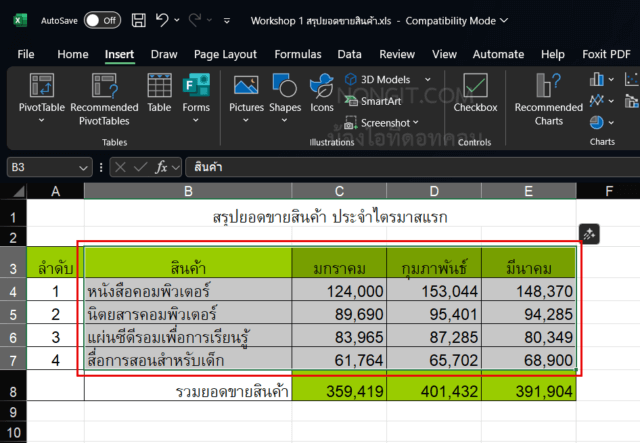The height and width of the screenshot is (443, 640).
Task: Select column C header
Action: [x=339, y=191]
